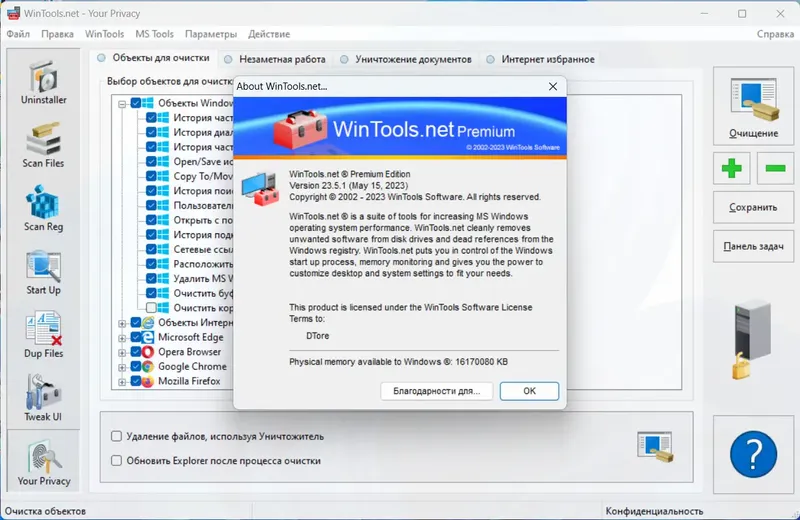
Task: Select the Сетевые ссы tree item
Action: tap(203, 250)
